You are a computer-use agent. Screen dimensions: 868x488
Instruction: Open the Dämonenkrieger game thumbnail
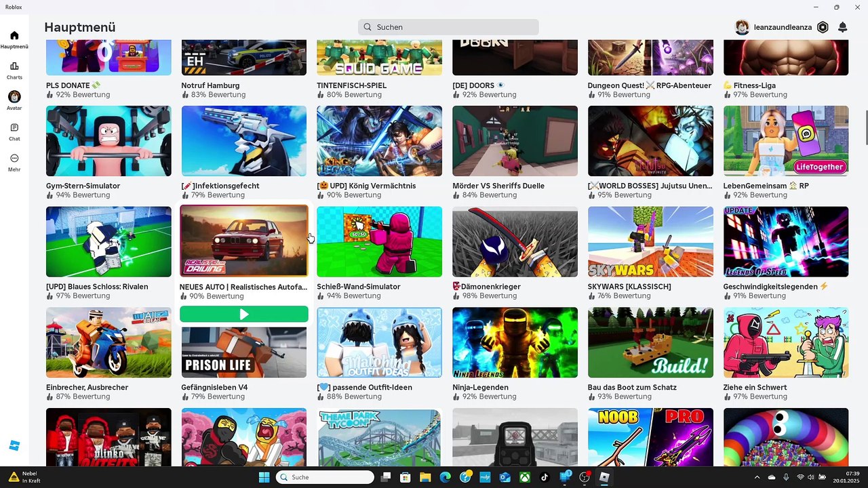(x=515, y=242)
